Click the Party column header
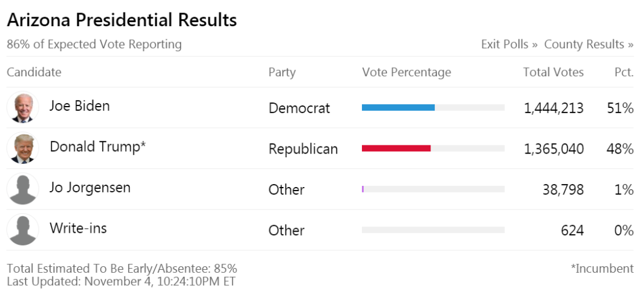 point(282,73)
